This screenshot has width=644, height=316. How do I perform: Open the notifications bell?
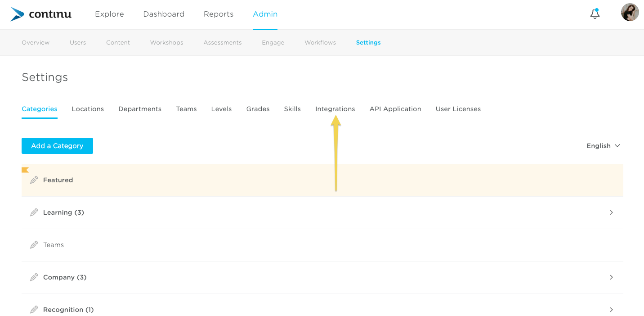tap(595, 14)
